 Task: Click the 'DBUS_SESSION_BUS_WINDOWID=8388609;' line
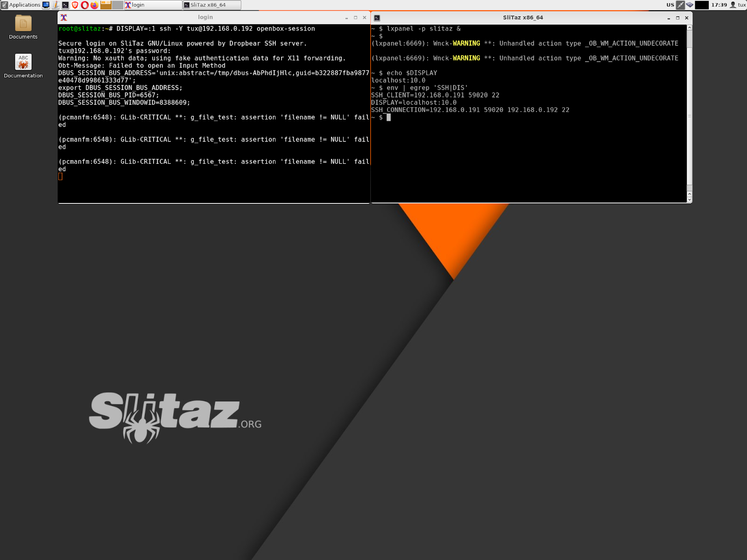(x=124, y=103)
